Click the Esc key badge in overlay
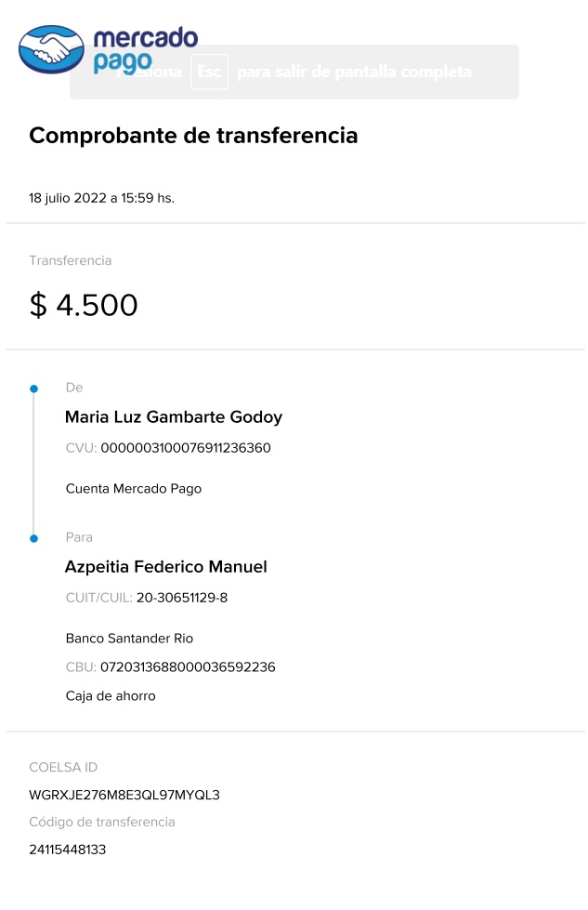The height and width of the screenshot is (910, 588). click(209, 72)
